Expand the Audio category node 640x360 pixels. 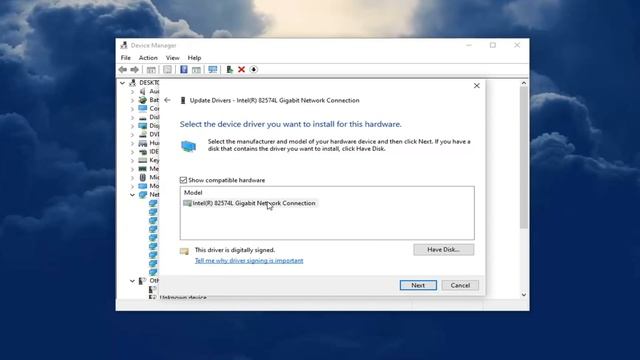coord(132,91)
